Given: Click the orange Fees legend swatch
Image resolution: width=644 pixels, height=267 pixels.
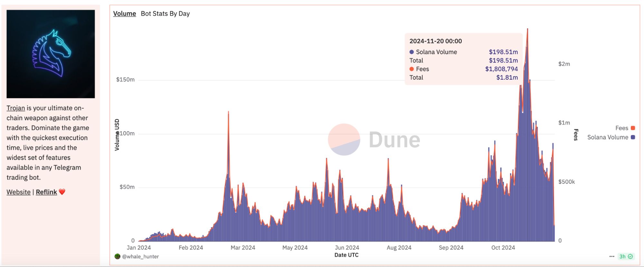Looking at the screenshot, I should click(x=633, y=128).
